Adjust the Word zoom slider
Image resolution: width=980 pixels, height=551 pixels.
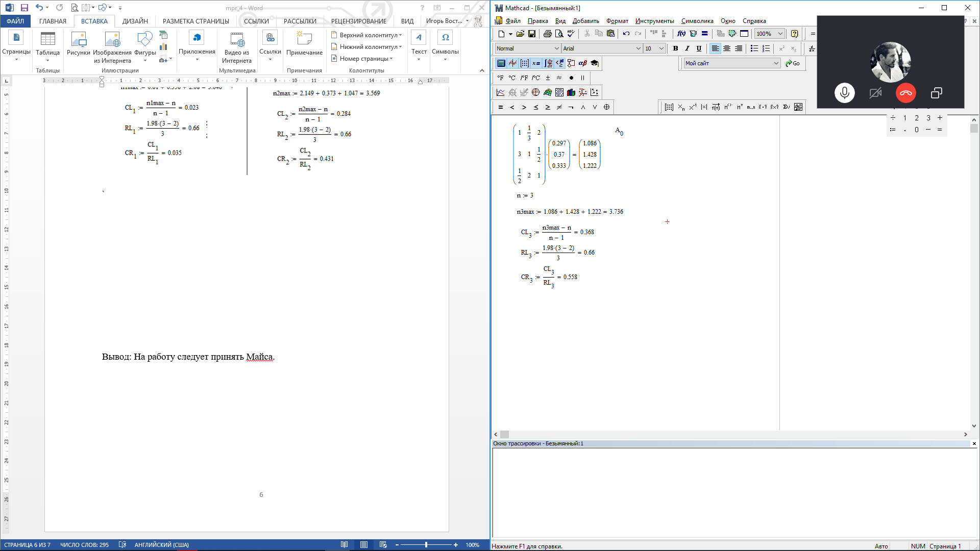[426, 545]
